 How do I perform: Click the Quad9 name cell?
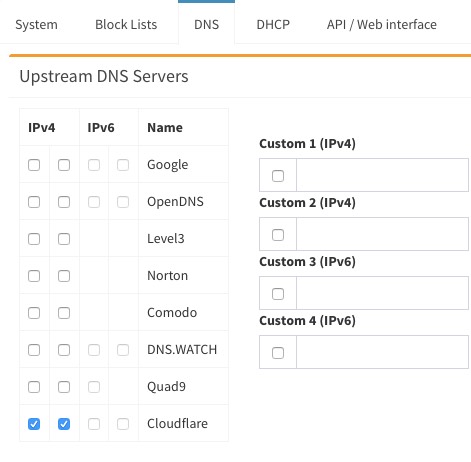183,386
